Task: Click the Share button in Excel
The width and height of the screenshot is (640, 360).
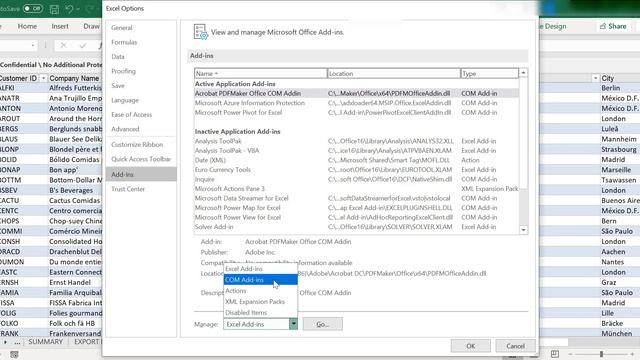Action: click(x=613, y=26)
